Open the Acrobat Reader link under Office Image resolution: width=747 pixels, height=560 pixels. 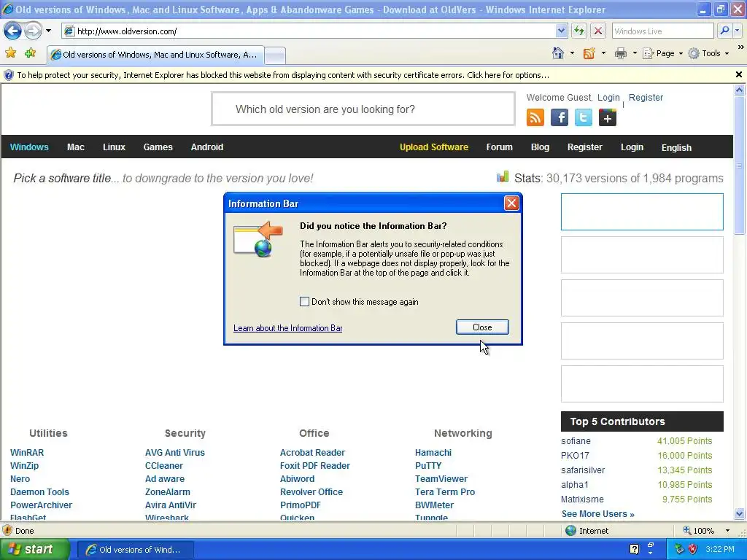click(312, 452)
